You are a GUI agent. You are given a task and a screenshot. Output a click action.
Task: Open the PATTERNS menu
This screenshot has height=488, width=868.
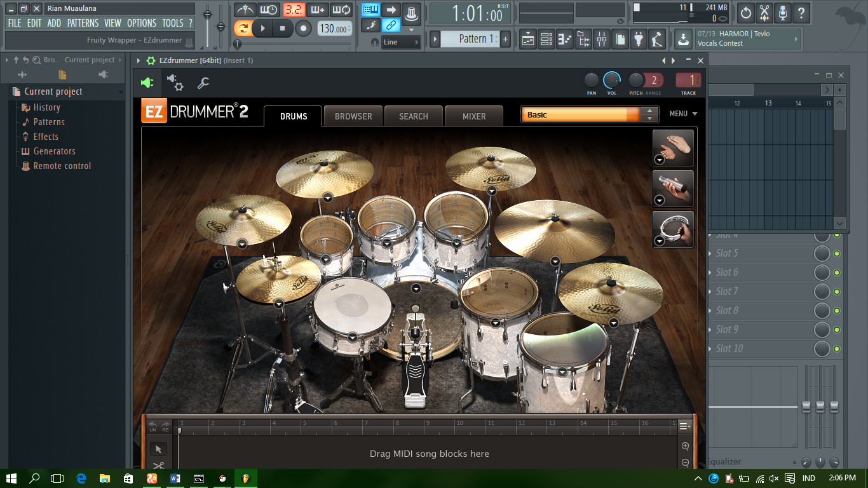click(83, 23)
